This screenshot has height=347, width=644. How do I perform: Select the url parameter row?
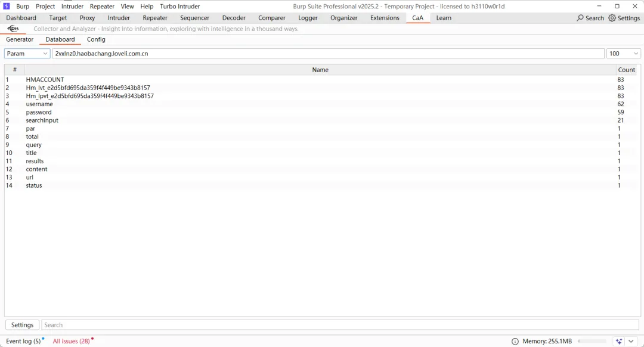(321, 178)
